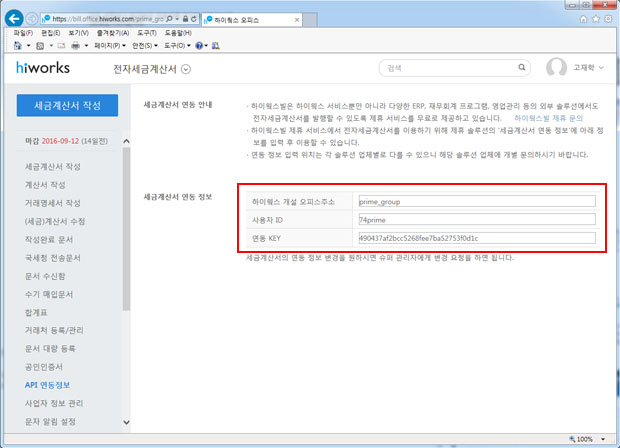Open the 고재학 user account dropdown
This screenshot has height=448, width=620.
pos(588,68)
